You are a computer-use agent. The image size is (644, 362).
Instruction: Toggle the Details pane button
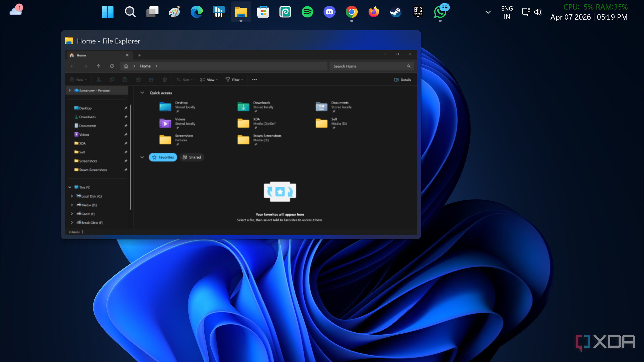click(403, 80)
